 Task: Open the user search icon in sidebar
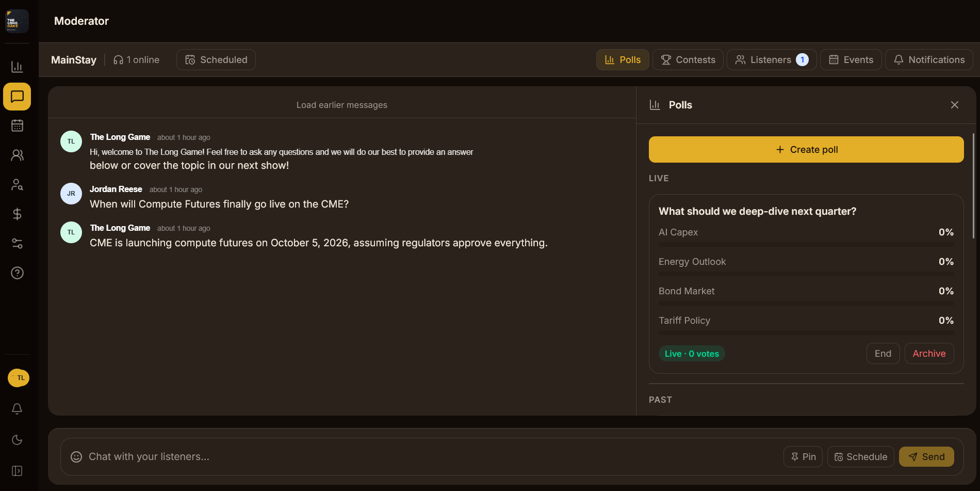17,184
